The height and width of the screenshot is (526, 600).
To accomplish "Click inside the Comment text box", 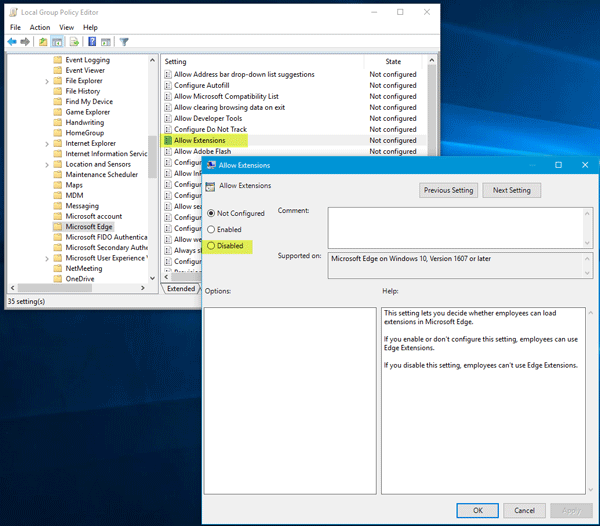I will coord(450,225).
